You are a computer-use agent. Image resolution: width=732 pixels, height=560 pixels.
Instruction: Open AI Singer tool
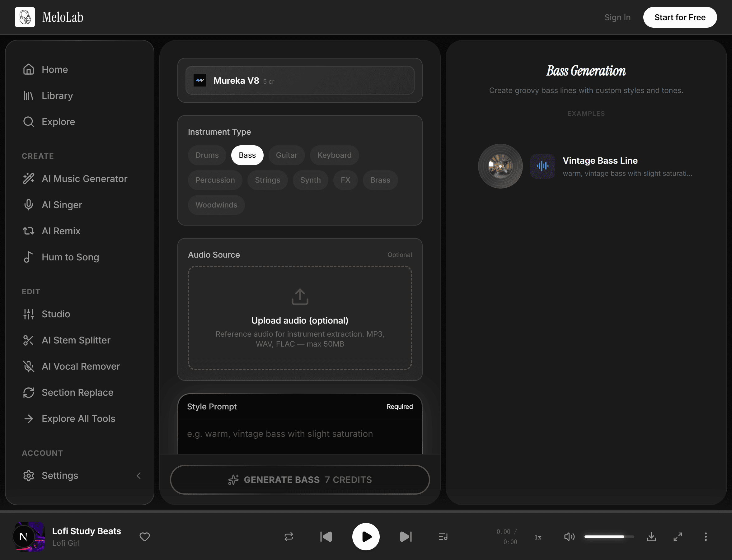79,205
